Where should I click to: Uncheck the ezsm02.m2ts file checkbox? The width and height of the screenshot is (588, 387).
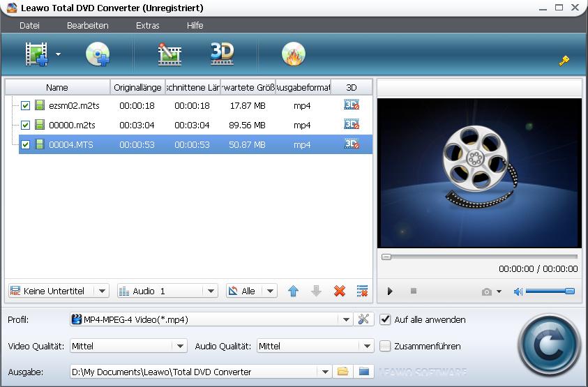(x=26, y=106)
